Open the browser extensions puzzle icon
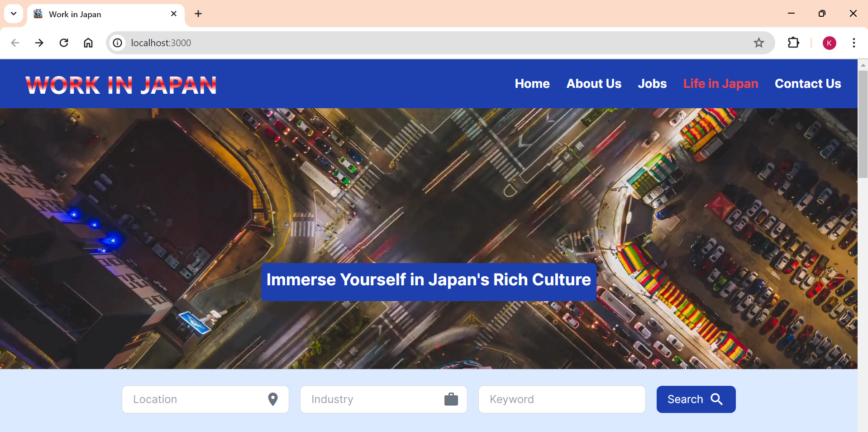 793,43
